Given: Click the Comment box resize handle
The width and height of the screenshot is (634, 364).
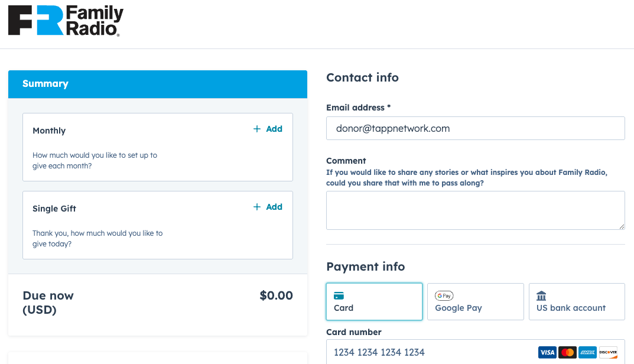Looking at the screenshot, I should (x=622, y=226).
